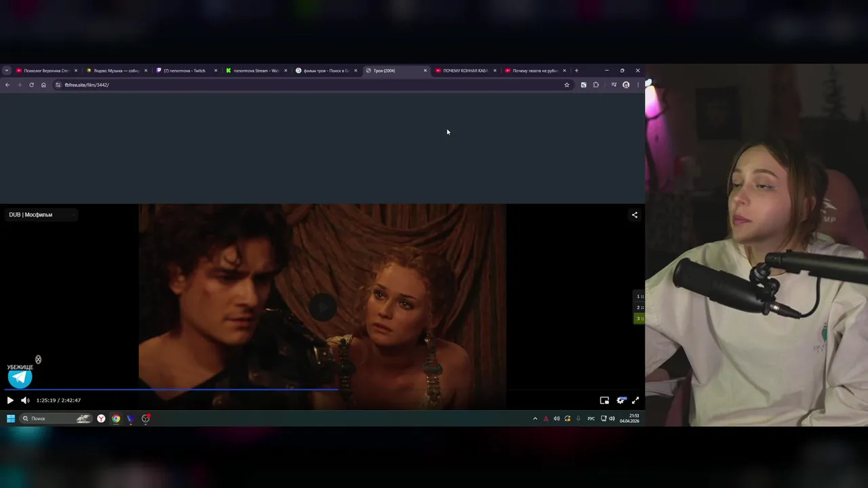868x488 pixels.
Task: Select highlighted player source option 3
Action: tap(639, 319)
